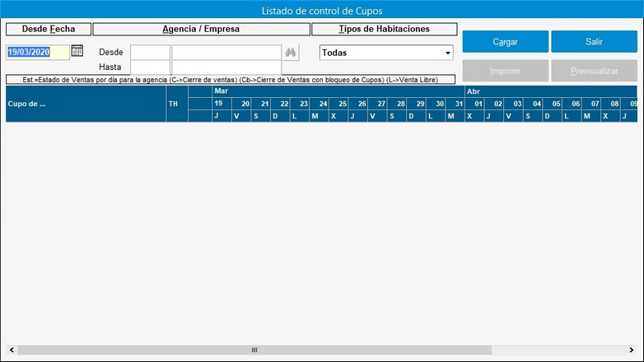Select day 28 column header

point(397,104)
